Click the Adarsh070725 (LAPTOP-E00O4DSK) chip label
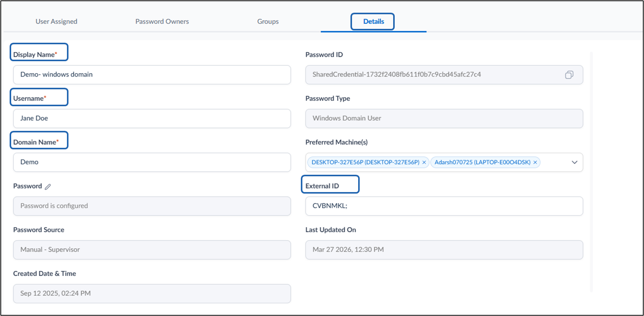This screenshot has width=644, height=316. tap(482, 162)
